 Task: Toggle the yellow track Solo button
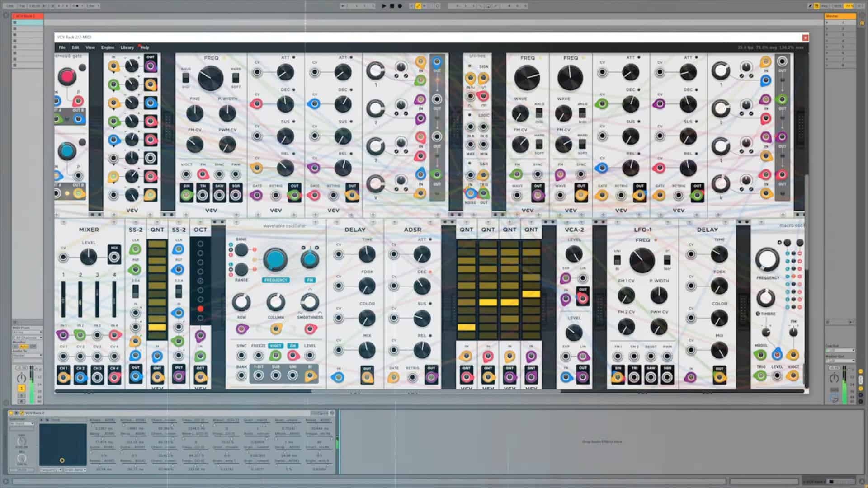coord(21,388)
